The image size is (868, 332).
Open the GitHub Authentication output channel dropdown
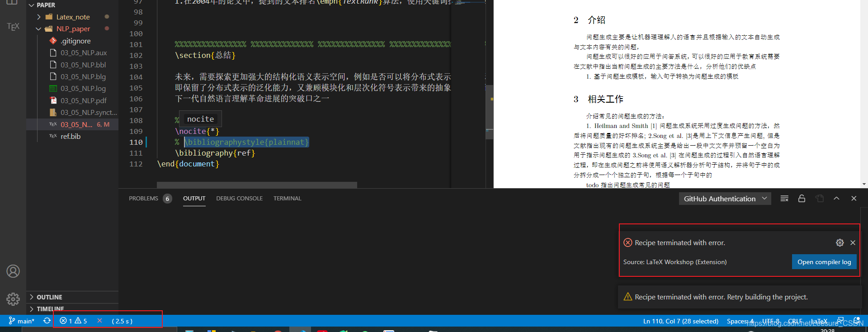pos(725,199)
